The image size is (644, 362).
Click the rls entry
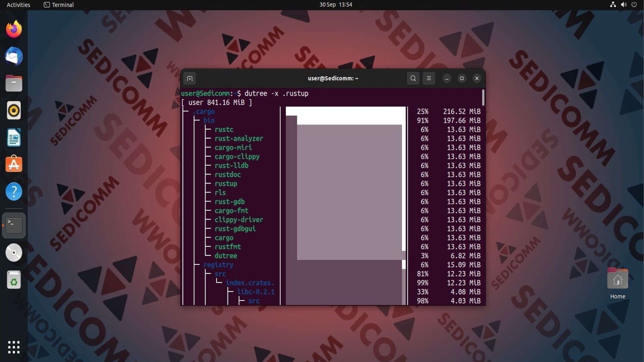[220, 193]
